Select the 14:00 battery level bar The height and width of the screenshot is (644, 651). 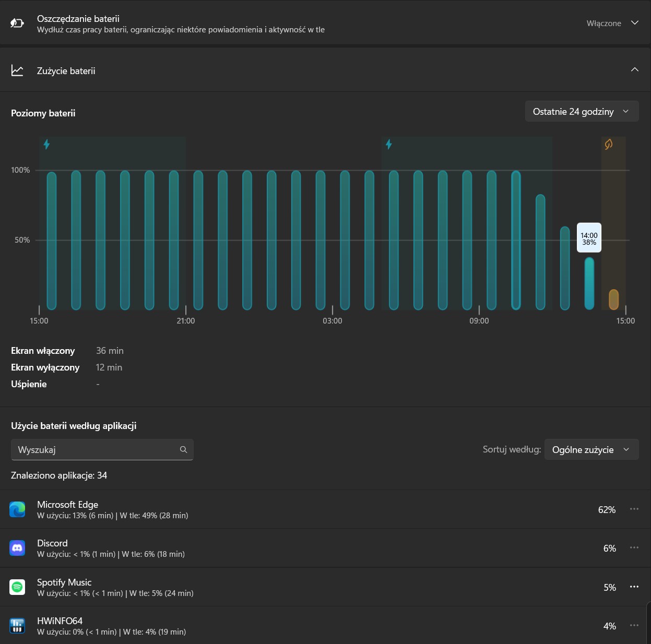(x=589, y=283)
